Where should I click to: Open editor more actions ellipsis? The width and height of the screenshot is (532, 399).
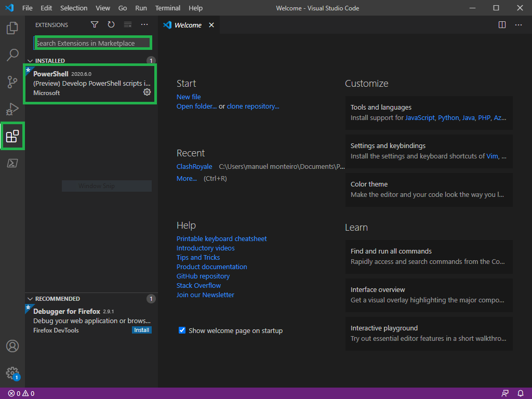point(518,25)
